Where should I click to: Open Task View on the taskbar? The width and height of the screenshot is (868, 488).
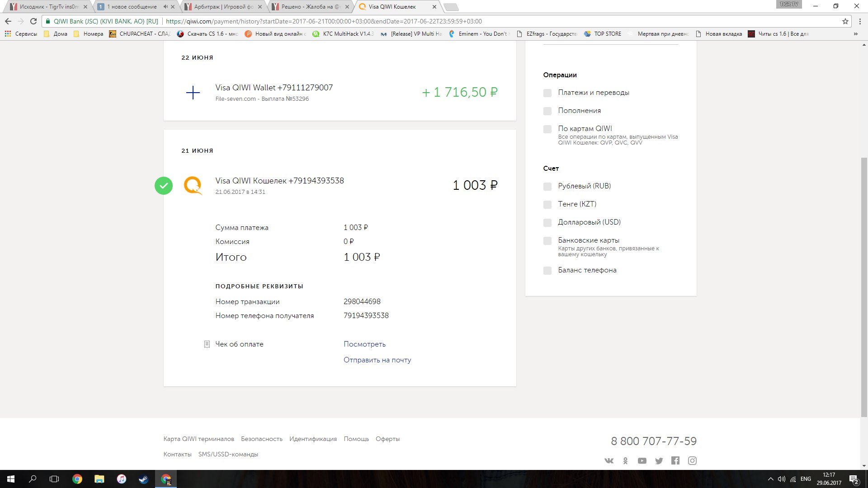pyautogui.click(x=54, y=479)
